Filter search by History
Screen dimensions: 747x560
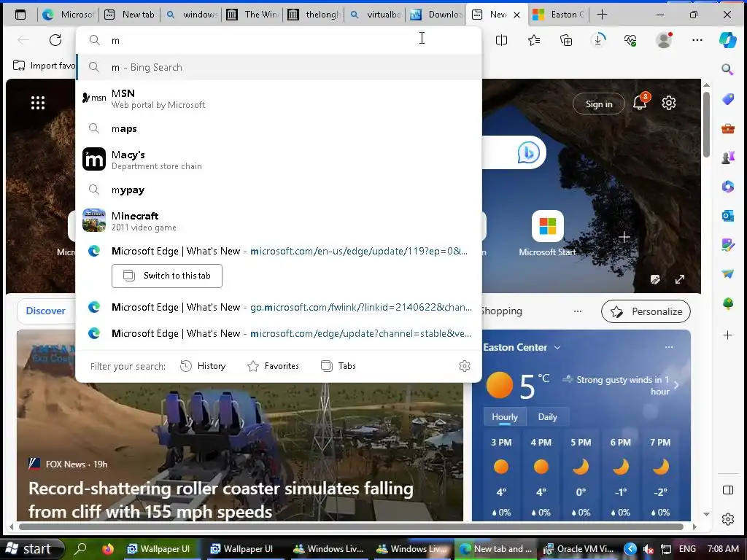(203, 366)
